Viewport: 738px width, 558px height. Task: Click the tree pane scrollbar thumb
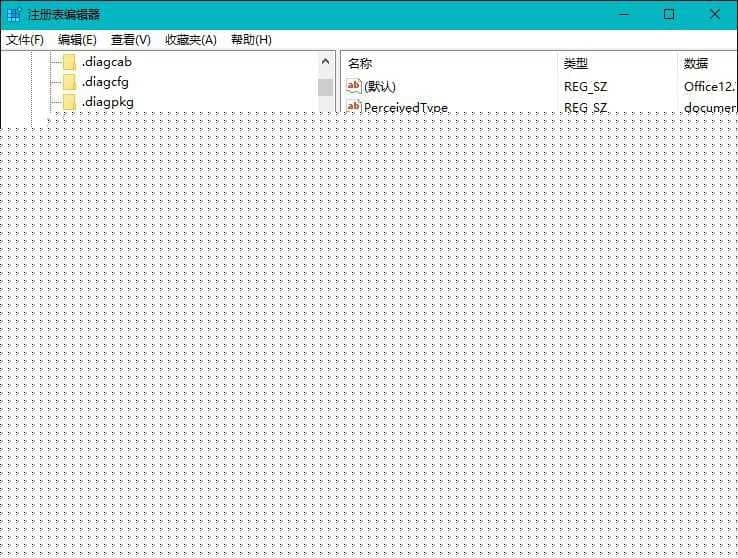pos(325,88)
